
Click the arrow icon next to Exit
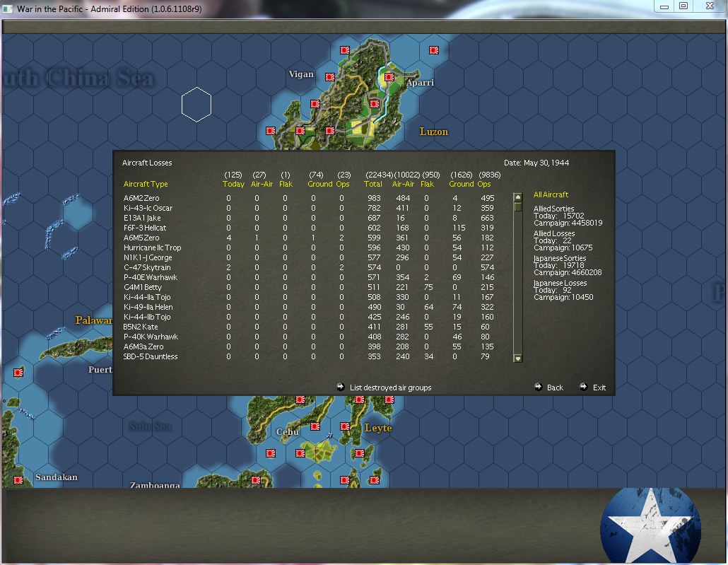pos(584,387)
